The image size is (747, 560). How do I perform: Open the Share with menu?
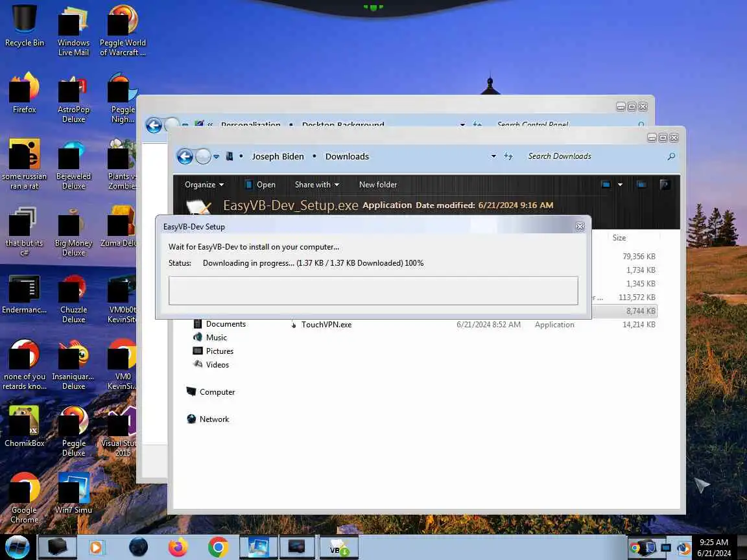pyautogui.click(x=317, y=185)
